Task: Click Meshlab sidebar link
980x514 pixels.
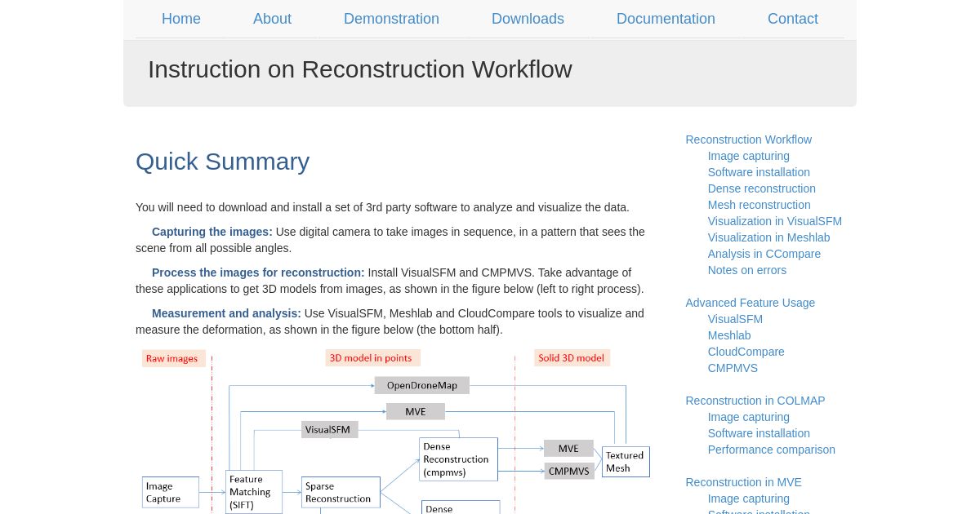Action: (729, 335)
